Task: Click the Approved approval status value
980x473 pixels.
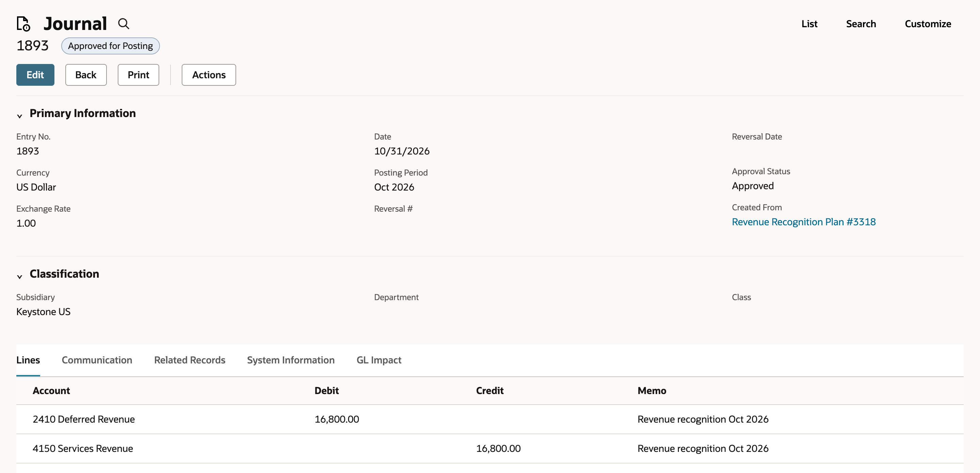Action: pos(752,186)
